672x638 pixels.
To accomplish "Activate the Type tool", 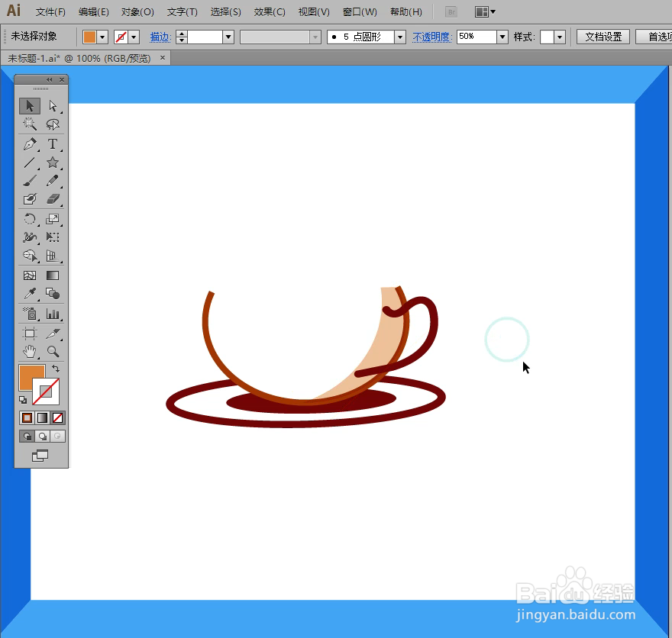I will pyautogui.click(x=53, y=143).
